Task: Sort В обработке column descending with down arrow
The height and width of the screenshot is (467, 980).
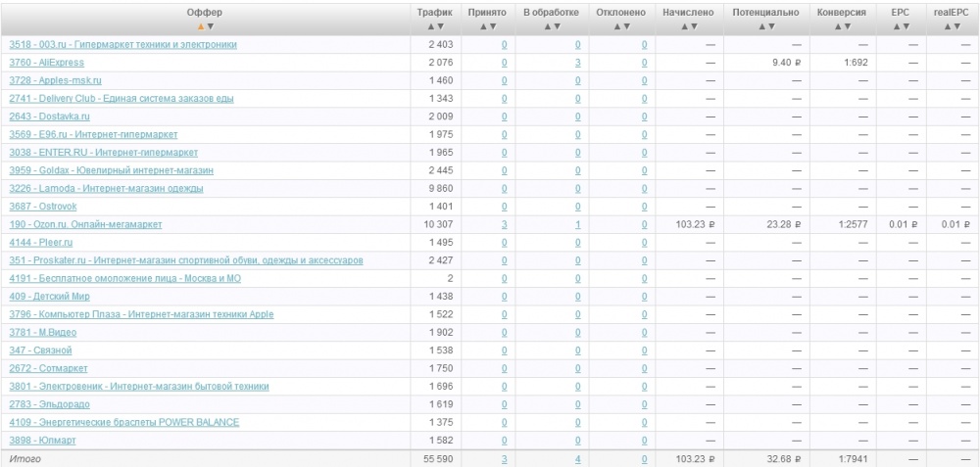Action: tap(557, 26)
